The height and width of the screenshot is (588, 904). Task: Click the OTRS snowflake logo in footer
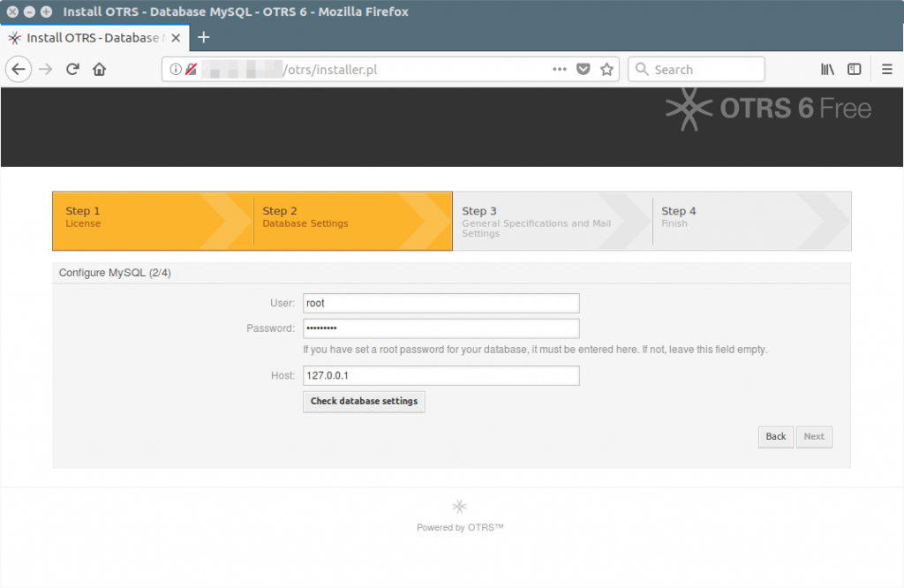point(459,506)
